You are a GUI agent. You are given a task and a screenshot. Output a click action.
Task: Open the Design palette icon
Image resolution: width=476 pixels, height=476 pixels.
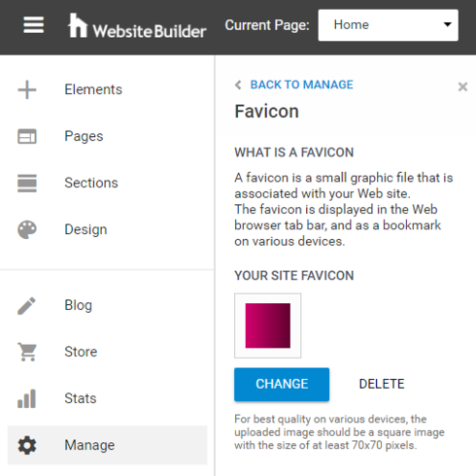click(27, 229)
